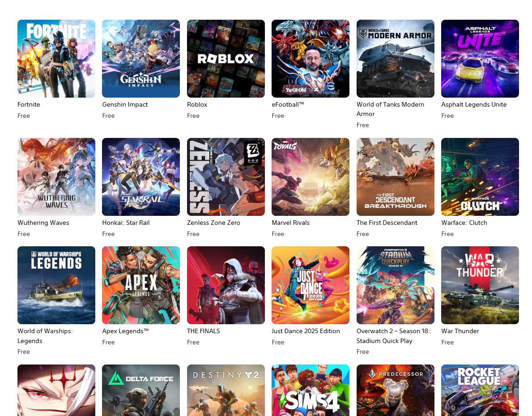
Task: Click Free label under Warface: Clutch
Action: click(447, 234)
